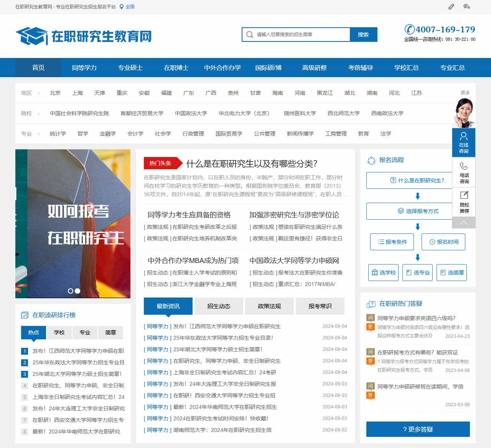Click the building icon on 选学校 button
The width and height of the screenshot is (491, 448).
click(x=376, y=273)
